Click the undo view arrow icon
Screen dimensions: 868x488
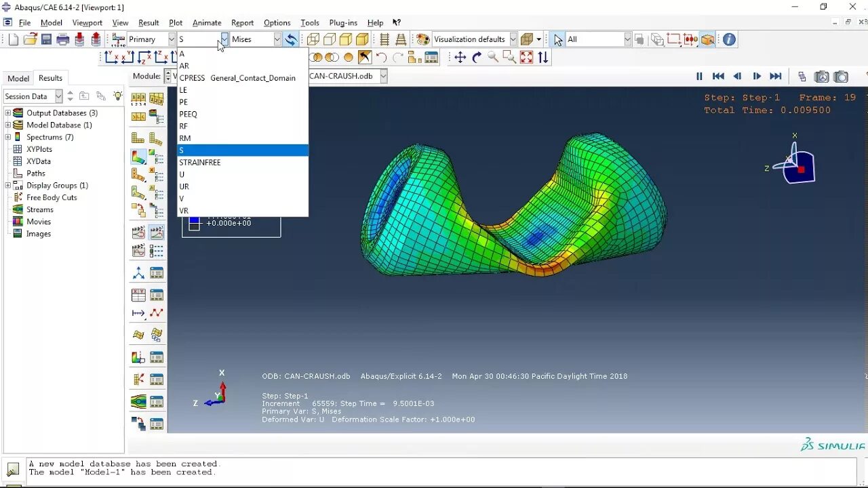(381, 58)
